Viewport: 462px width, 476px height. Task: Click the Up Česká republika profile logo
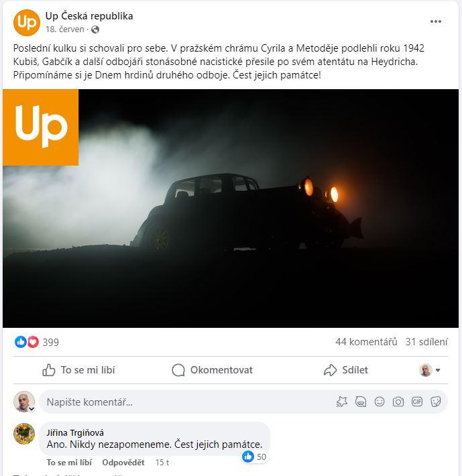tap(27, 23)
